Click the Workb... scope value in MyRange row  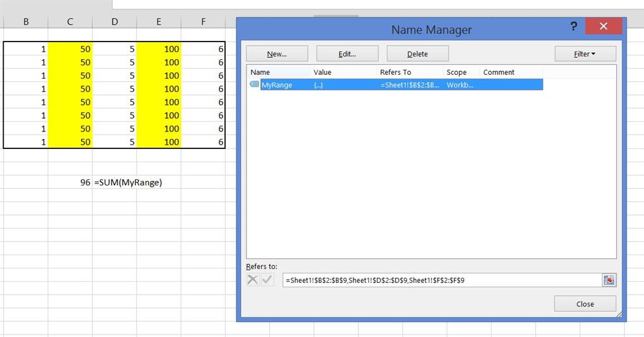coord(460,85)
